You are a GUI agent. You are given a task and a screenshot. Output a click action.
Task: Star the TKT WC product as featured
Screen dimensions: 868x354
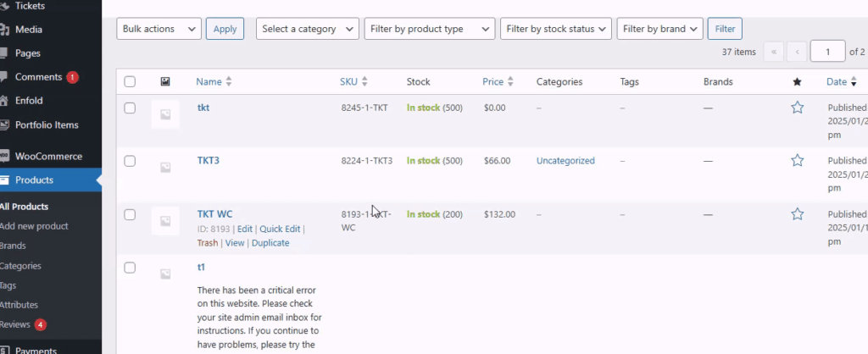[797, 214]
